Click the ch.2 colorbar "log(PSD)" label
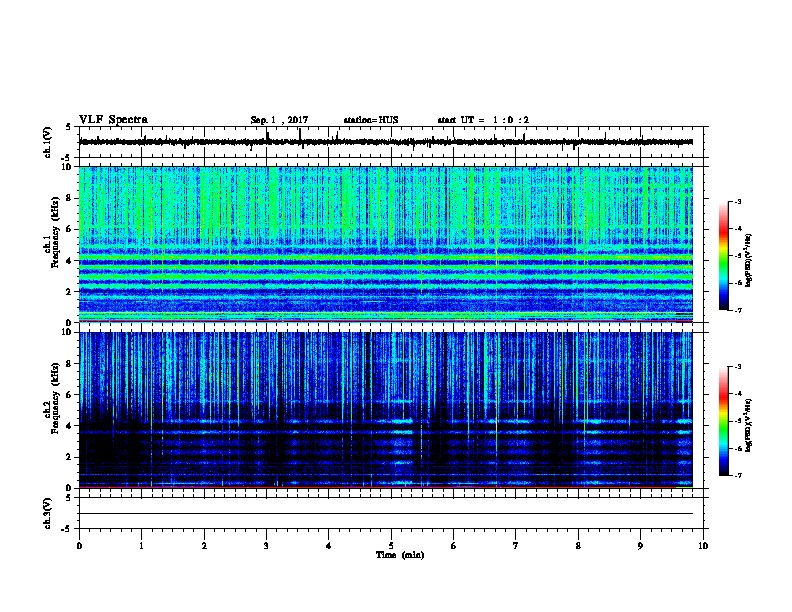Image resolution: width=792 pixels, height=612 pixels. [748, 425]
